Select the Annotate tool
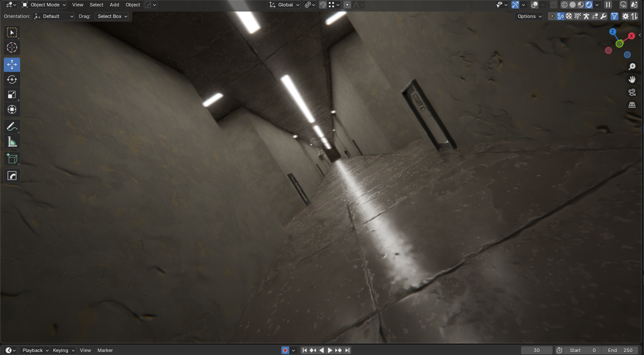The image size is (644, 355). 12,126
